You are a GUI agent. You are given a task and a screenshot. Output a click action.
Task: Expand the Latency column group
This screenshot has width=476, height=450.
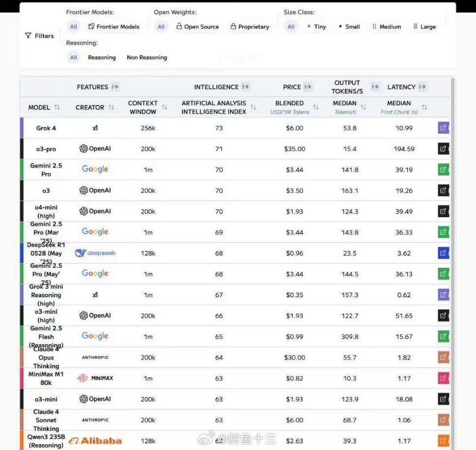click(422, 87)
